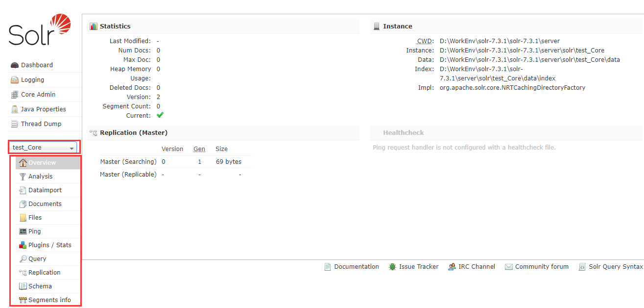The image size is (644, 308).
Task: Click the Documents icon
Action: [23, 204]
